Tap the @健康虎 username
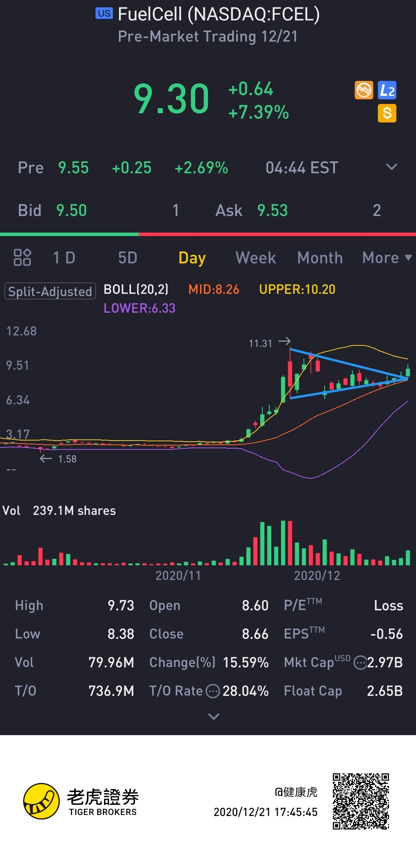Viewport: 416px width, 868px height. tap(296, 792)
